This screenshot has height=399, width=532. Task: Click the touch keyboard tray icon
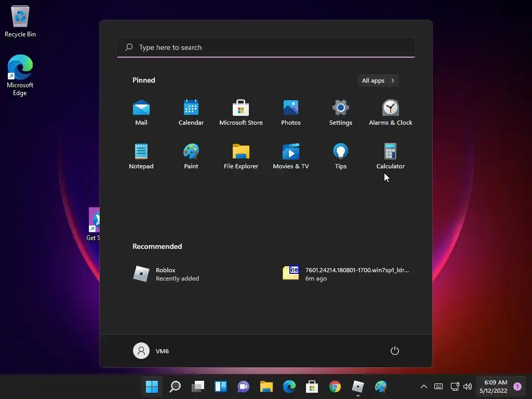click(438, 387)
